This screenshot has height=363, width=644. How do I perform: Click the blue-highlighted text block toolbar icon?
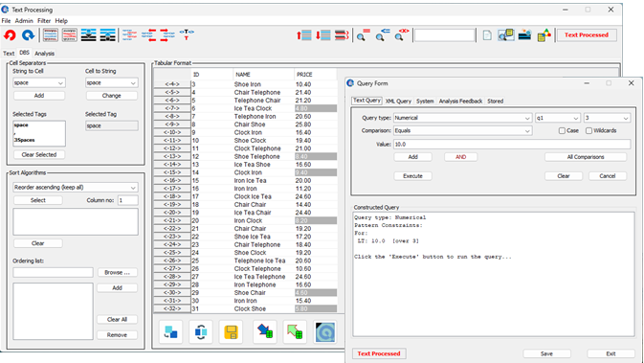tap(50, 34)
